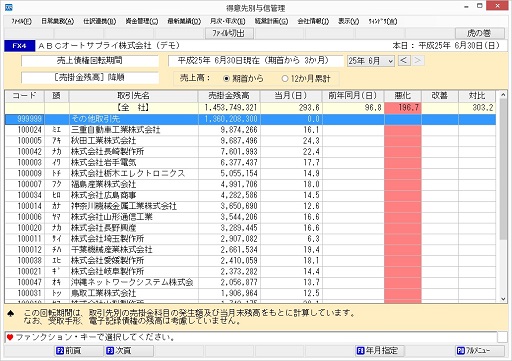Select the 株式会社長崎製作所 row

coord(250,152)
